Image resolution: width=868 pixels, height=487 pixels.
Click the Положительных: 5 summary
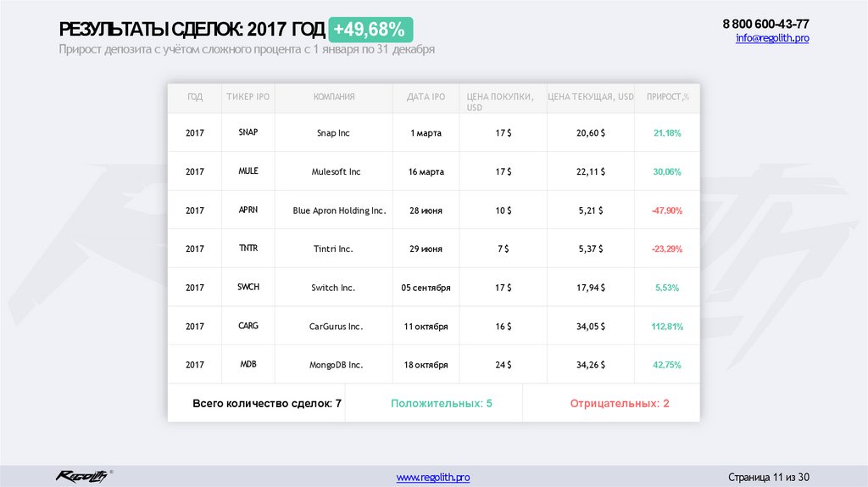441,403
